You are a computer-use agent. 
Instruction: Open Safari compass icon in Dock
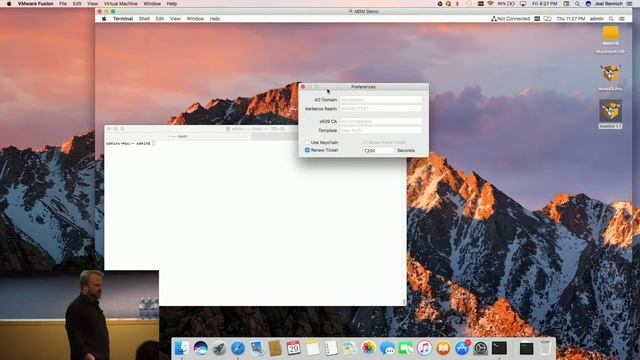(x=238, y=348)
